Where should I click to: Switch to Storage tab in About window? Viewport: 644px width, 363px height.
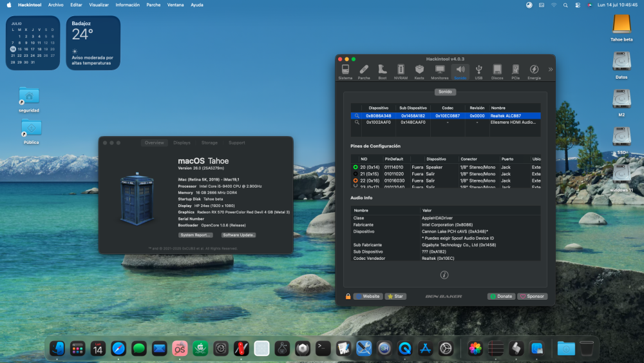pyautogui.click(x=209, y=142)
